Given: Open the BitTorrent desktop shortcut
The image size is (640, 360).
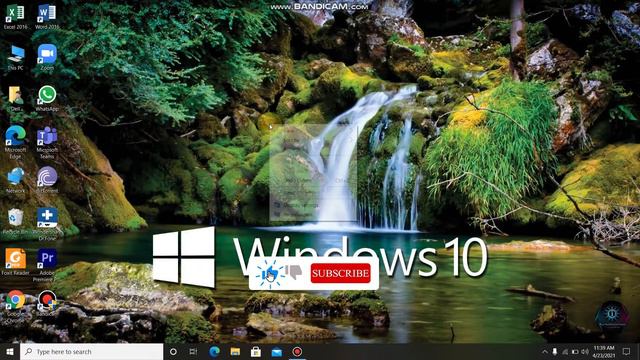Looking at the screenshot, I should pos(47,180).
